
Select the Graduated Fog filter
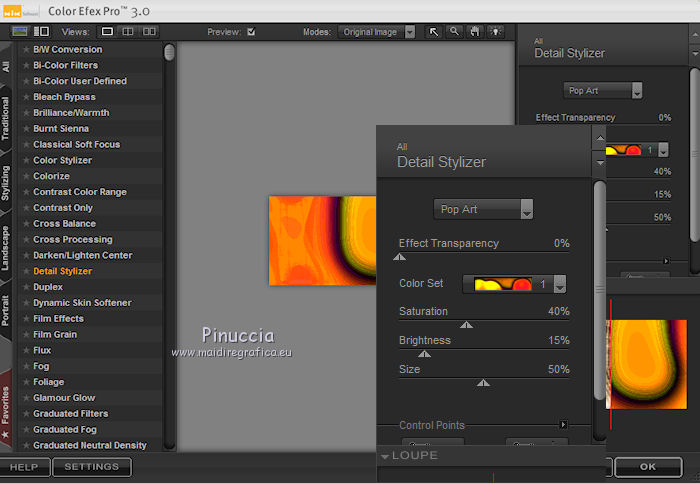tap(65, 430)
